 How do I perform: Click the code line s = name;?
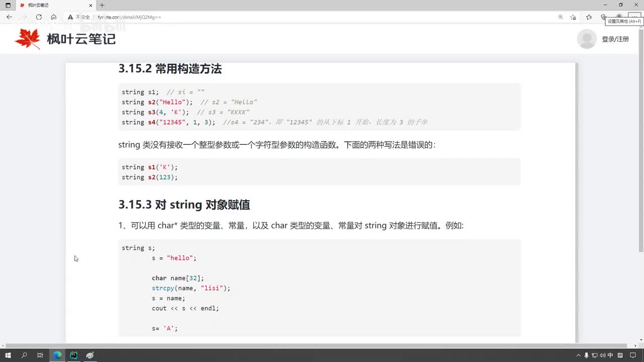click(x=169, y=298)
